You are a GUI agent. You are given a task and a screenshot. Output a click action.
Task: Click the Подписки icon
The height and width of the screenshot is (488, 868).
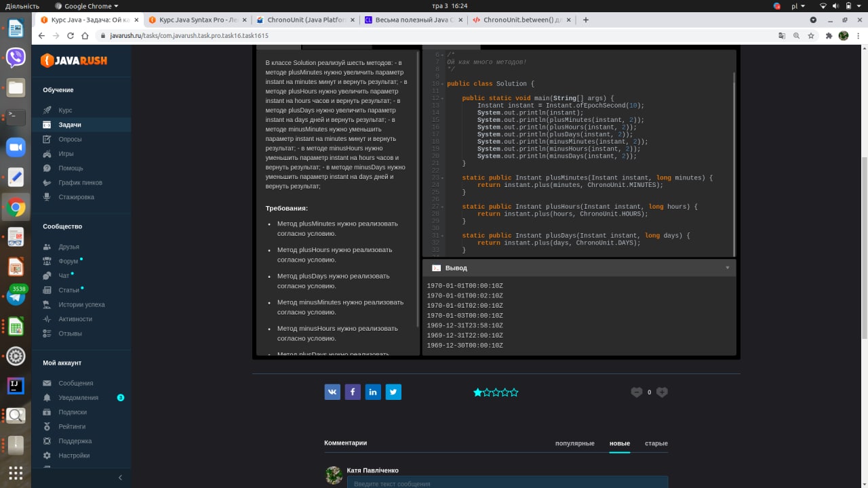(47, 412)
